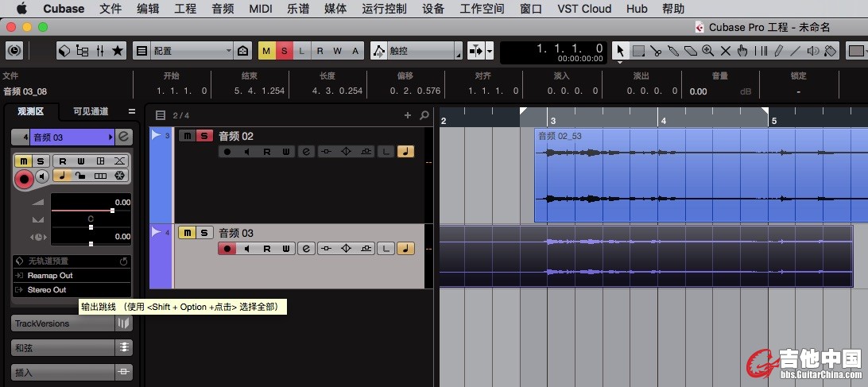Select the Split scissors tool
This screenshot has width=868, height=387.
[656, 51]
